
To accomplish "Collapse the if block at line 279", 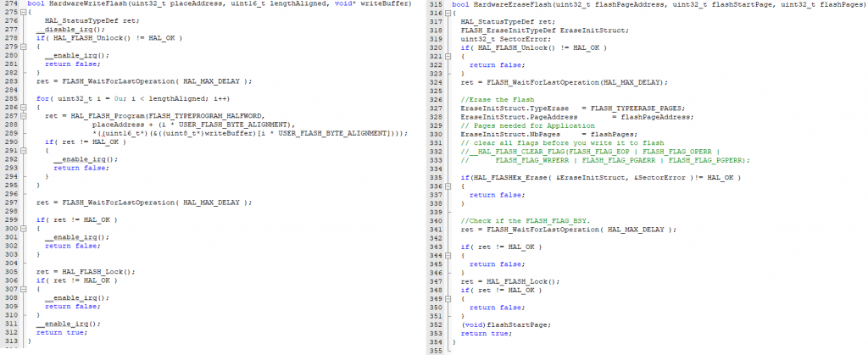I will pyautogui.click(x=23, y=48).
